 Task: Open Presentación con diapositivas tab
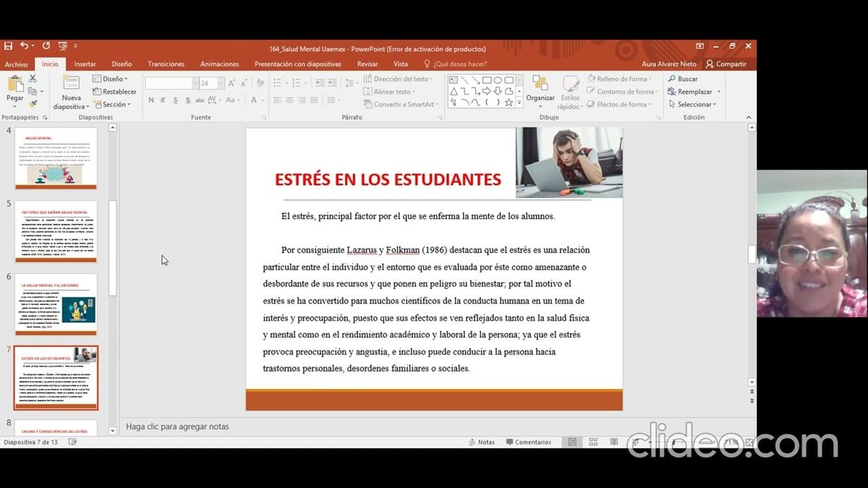pos(297,64)
